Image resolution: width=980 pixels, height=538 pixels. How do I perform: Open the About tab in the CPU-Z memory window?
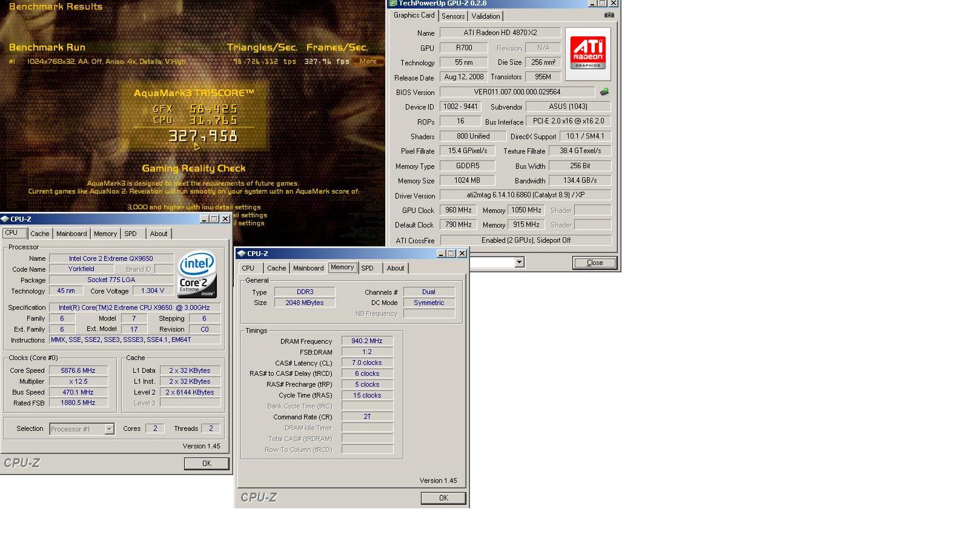pyautogui.click(x=396, y=268)
